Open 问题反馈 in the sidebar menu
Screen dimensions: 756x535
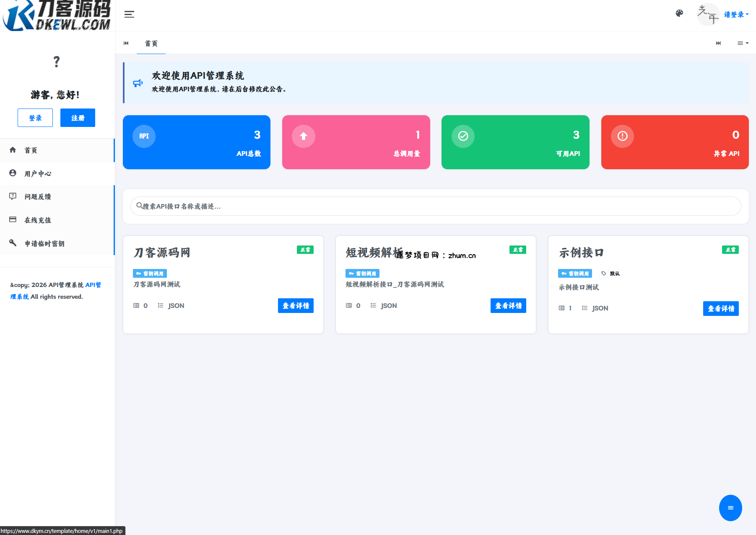click(57, 196)
